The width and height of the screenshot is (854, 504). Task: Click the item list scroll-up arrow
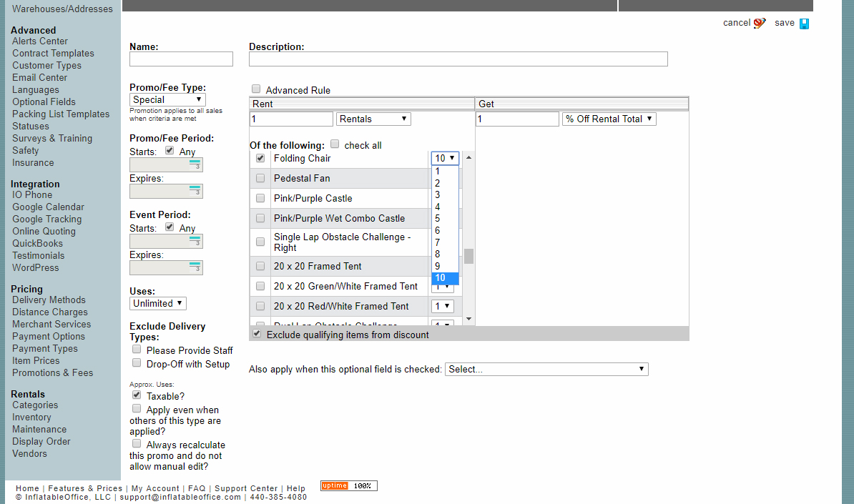tap(468, 157)
